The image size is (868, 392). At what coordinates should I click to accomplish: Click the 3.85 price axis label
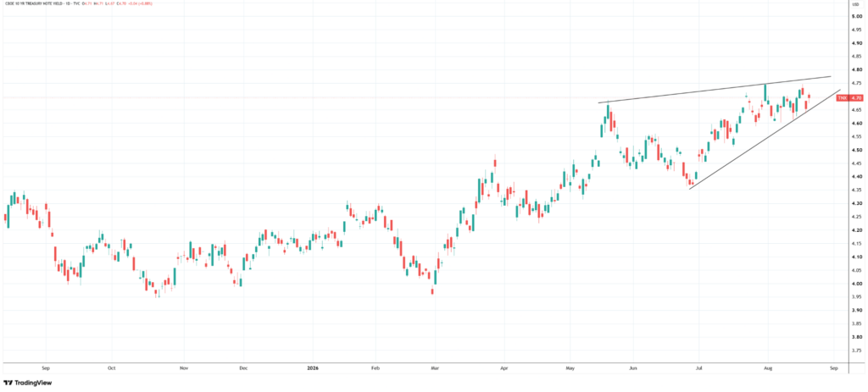pos(856,324)
